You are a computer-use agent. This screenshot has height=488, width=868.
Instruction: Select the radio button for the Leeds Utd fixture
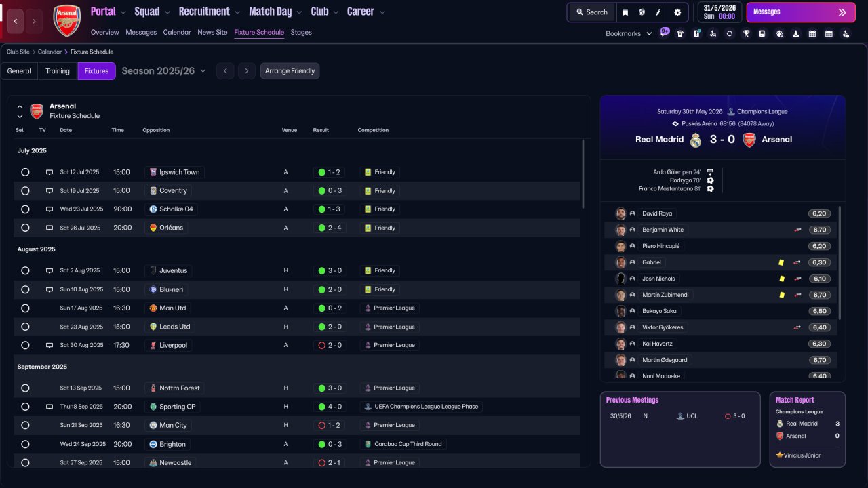(25, 327)
